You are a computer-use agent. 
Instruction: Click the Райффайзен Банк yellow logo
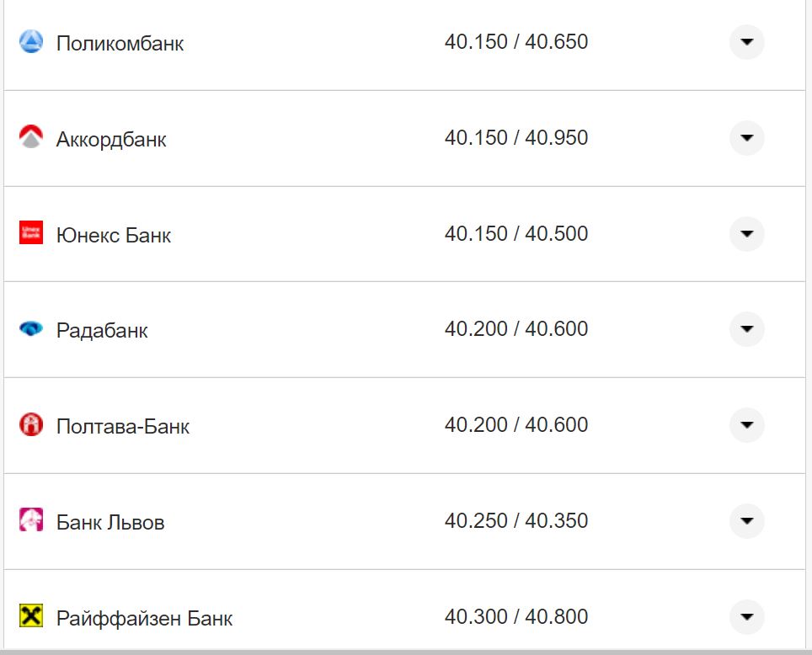pyautogui.click(x=31, y=616)
